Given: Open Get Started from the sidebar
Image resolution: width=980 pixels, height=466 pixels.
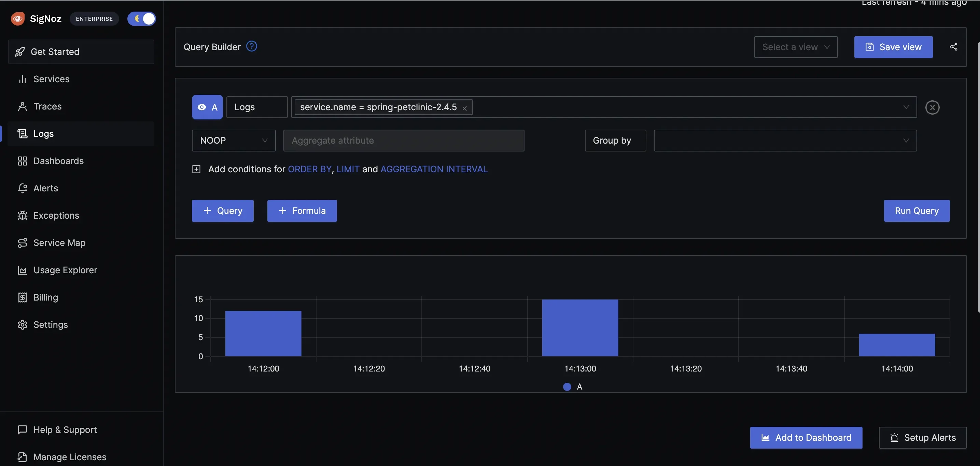Looking at the screenshot, I should [81, 52].
